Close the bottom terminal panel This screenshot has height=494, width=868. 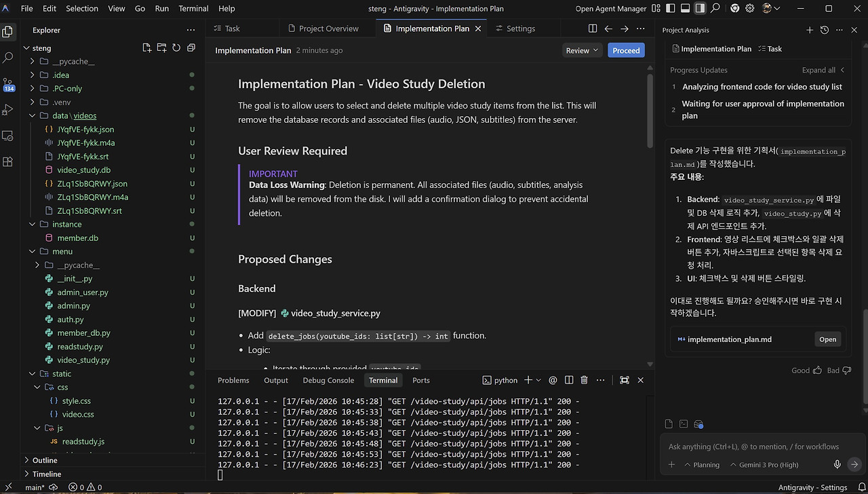click(641, 380)
